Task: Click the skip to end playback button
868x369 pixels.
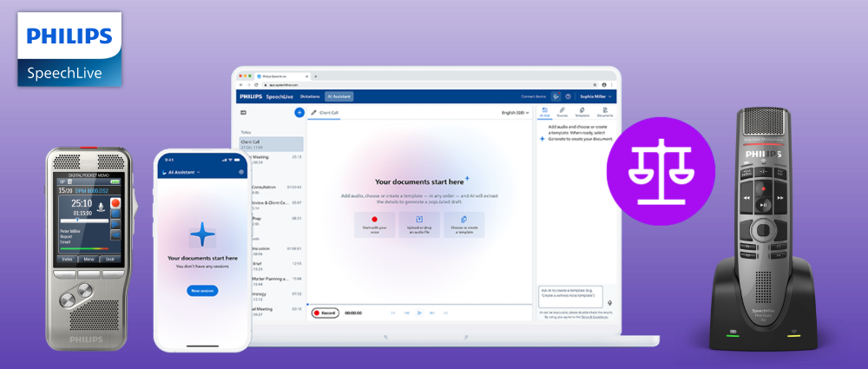Action: (445, 313)
